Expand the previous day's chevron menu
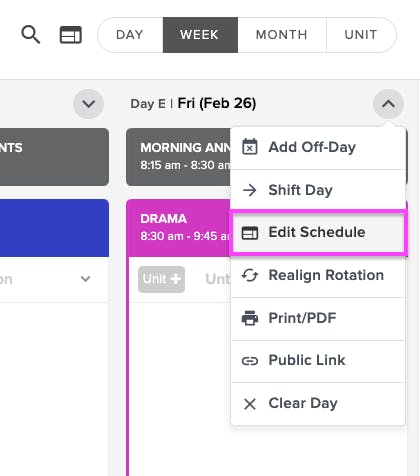Screen dimensions: 420x476 [88, 104]
